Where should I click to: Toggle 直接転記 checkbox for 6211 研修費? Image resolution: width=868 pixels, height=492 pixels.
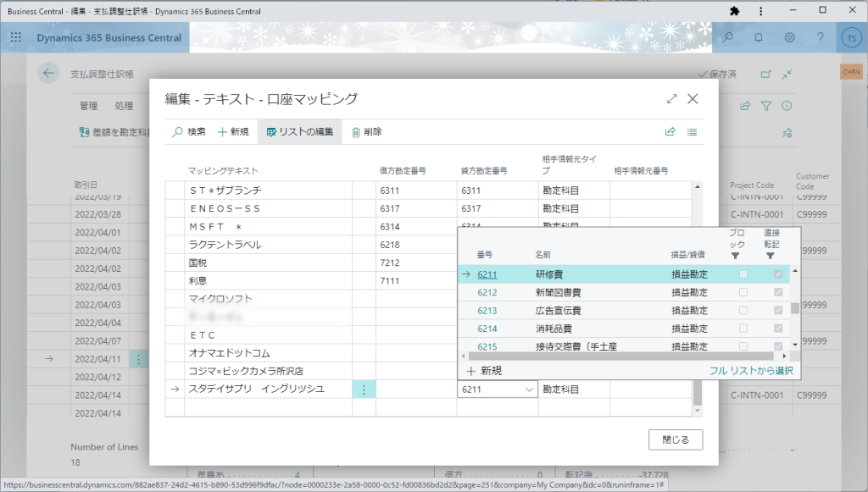click(x=778, y=274)
